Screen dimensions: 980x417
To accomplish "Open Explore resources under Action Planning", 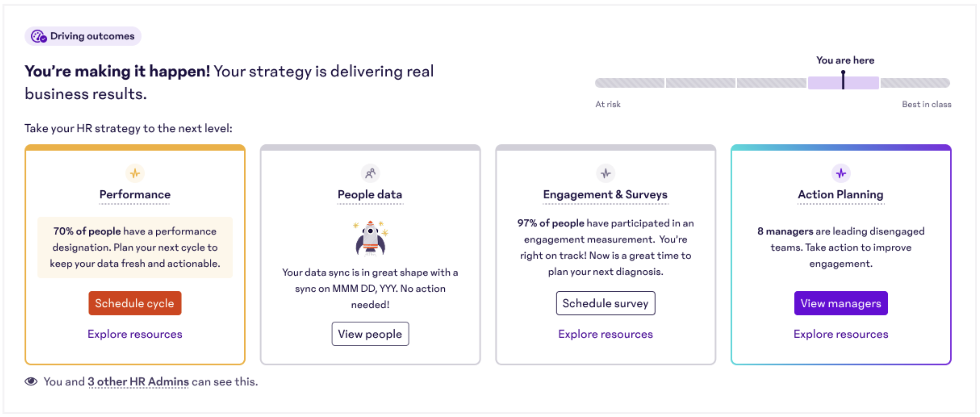I will (841, 334).
